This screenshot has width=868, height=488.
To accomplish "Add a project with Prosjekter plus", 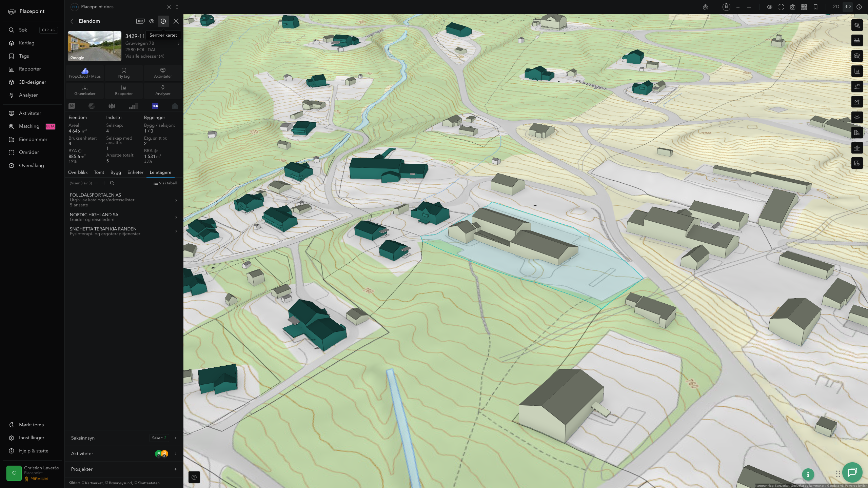I will pyautogui.click(x=175, y=469).
